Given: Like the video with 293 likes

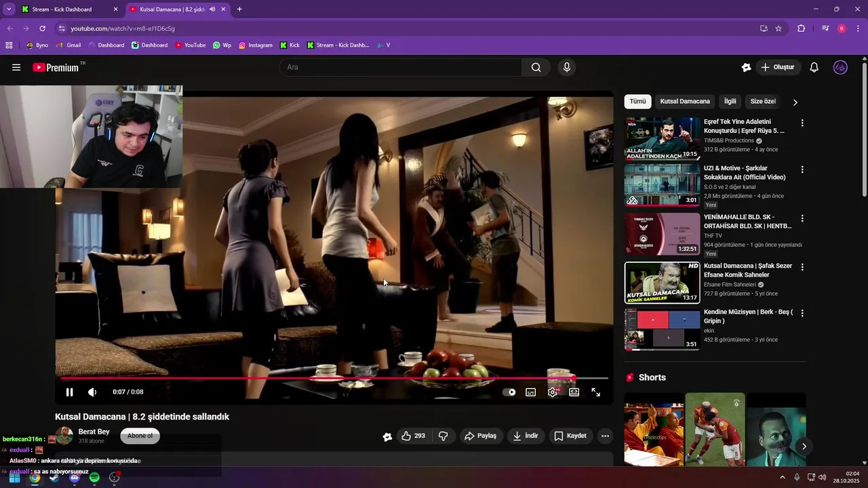Looking at the screenshot, I should click(413, 436).
